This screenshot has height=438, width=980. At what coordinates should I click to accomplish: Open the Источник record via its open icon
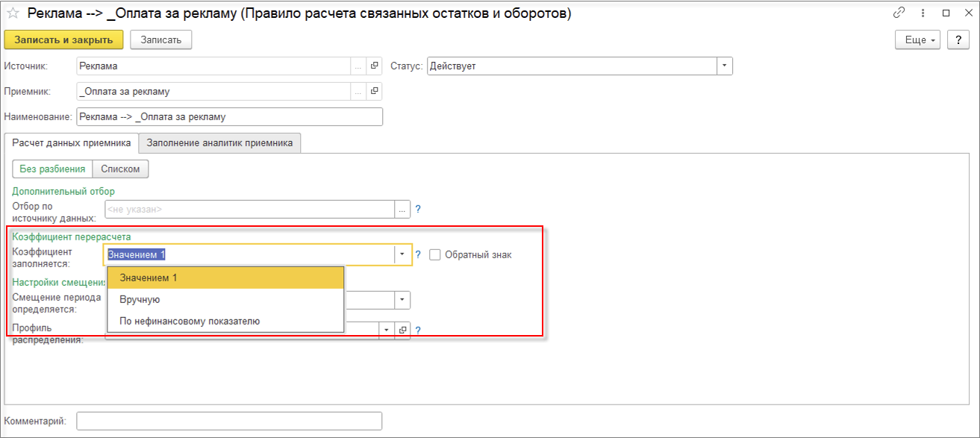[375, 66]
